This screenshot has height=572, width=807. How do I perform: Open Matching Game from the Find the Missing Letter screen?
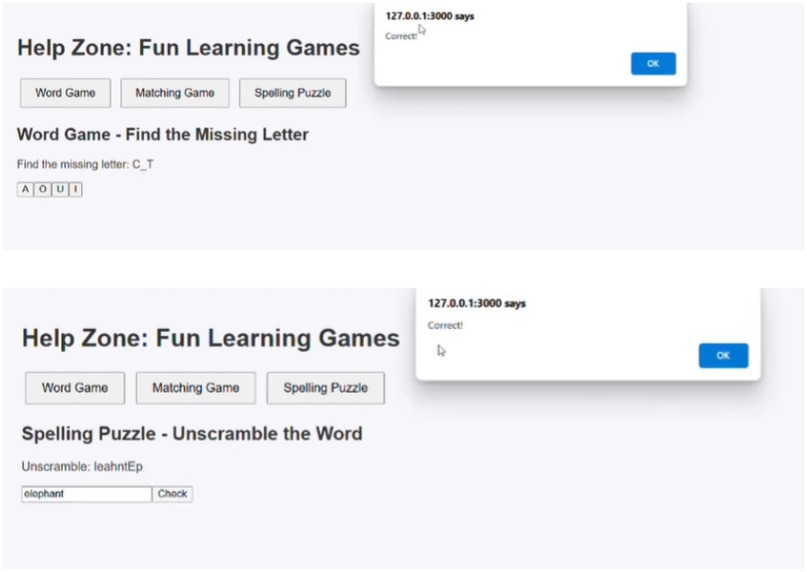pyautogui.click(x=175, y=93)
